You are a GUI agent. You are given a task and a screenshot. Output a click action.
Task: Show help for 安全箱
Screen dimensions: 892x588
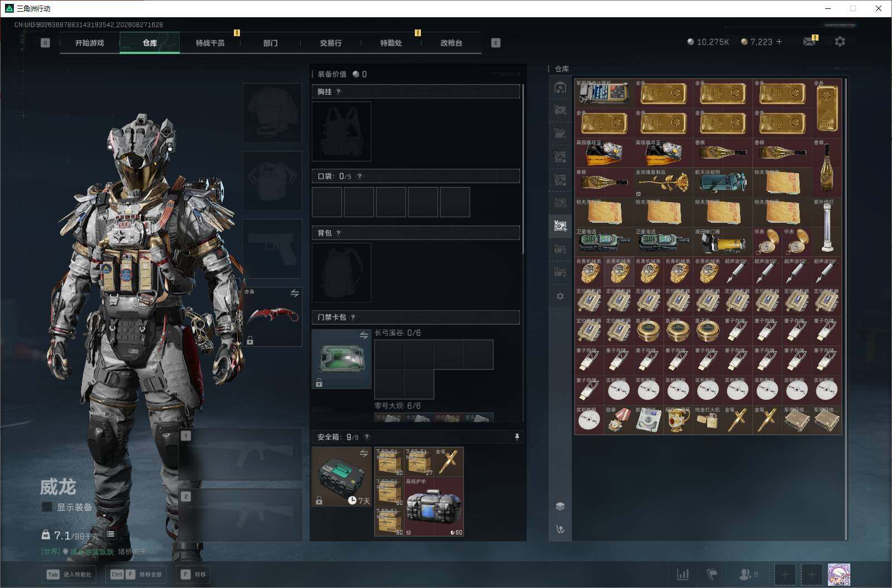click(x=366, y=437)
